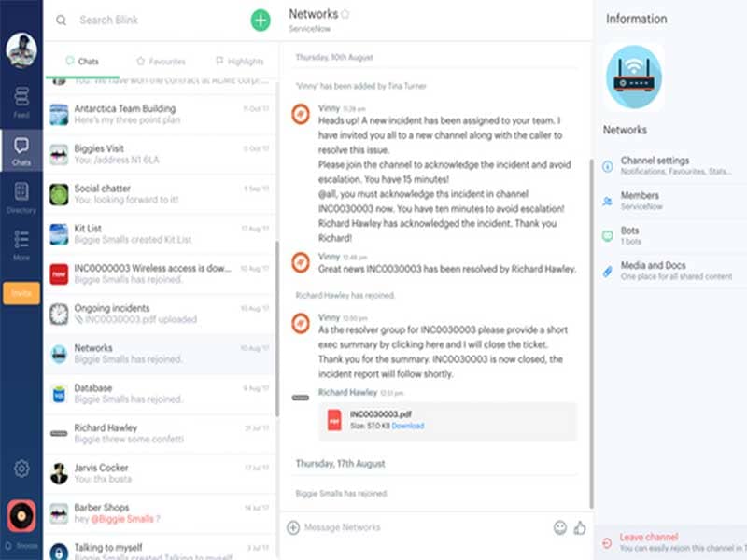Open the Richard Hawley chat
This screenshot has height=560, width=747.
tap(160, 434)
